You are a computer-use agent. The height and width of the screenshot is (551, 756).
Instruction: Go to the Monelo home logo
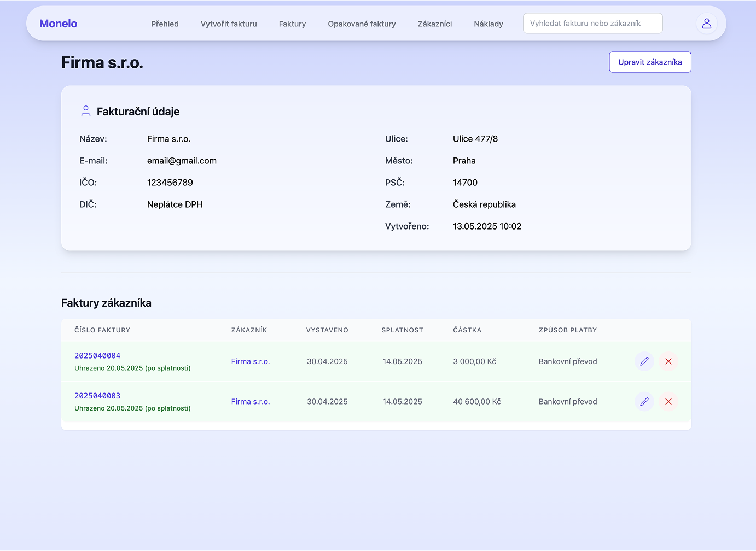pos(58,24)
